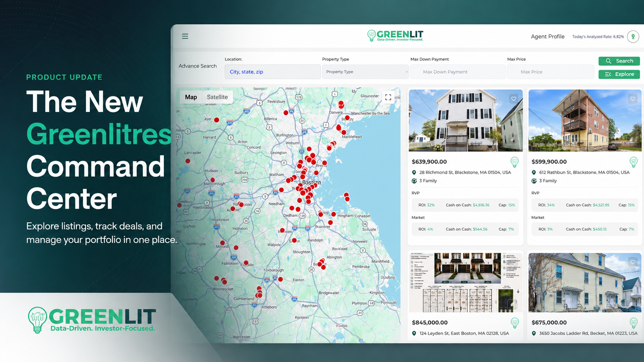This screenshot has height=362, width=644.
Task: Click the RVP ROI 34% value
Action: point(551,205)
